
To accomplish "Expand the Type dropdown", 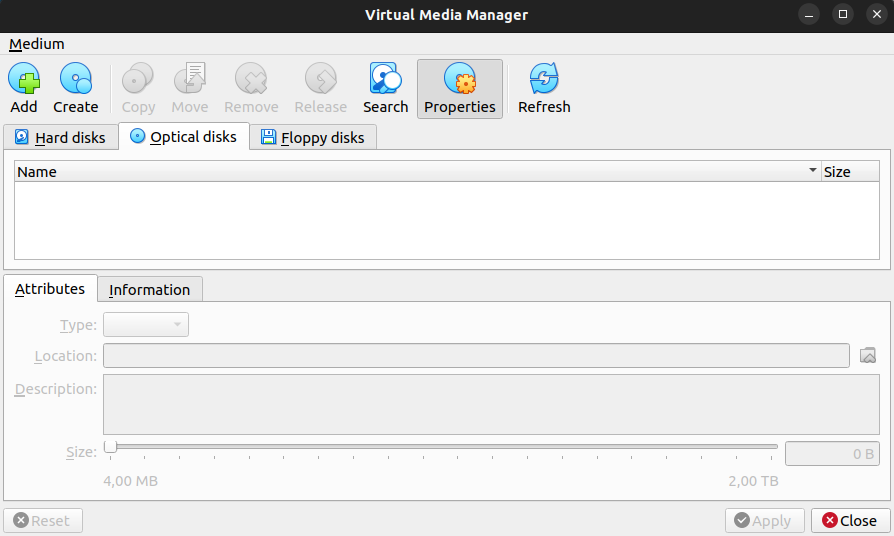I will (146, 324).
